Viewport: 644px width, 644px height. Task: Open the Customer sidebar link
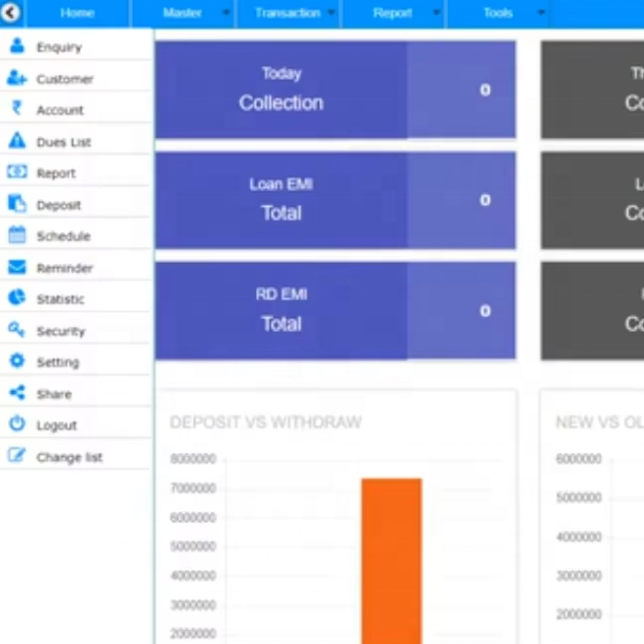pyautogui.click(x=65, y=79)
